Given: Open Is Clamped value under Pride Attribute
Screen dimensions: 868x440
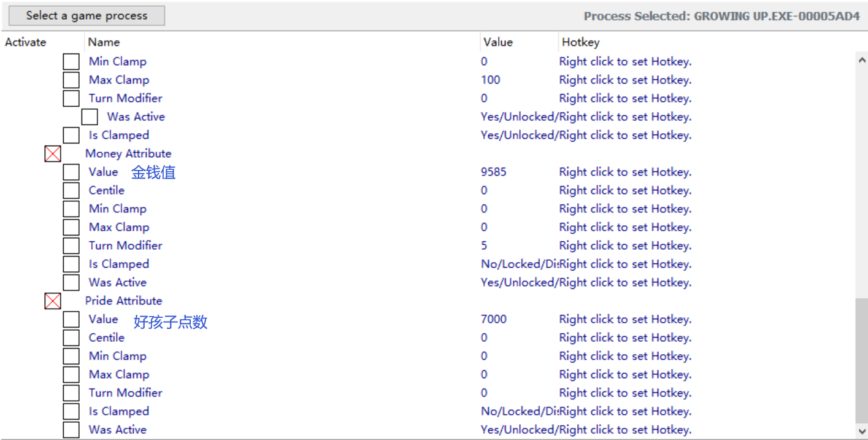Looking at the screenshot, I should pos(518,411).
